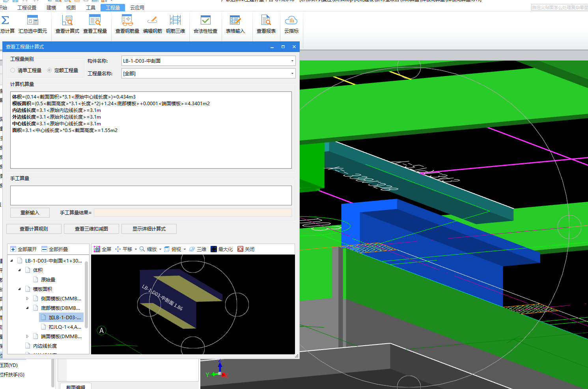This screenshot has width=588, height=389.
Task: Expand 端面模板(DMMB tree node
Action: point(27,336)
